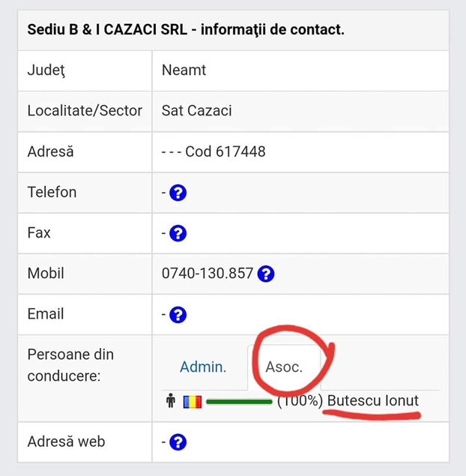Click the help icon in the Email row
The image size is (466, 476).
click(x=178, y=315)
